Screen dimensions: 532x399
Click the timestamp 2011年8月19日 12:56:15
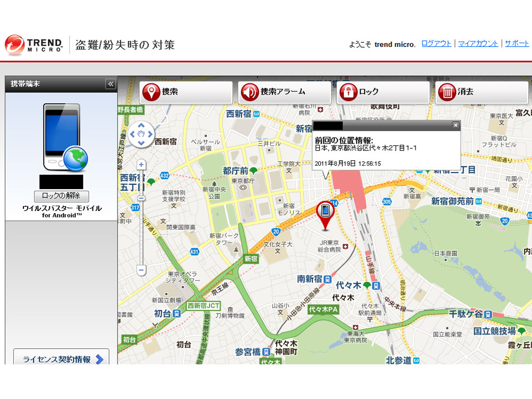coord(348,163)
